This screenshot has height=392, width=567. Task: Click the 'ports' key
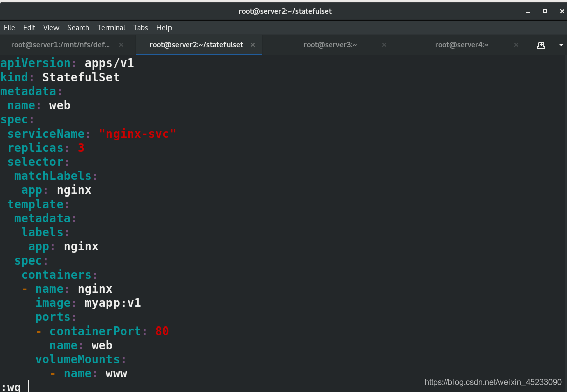pos(52,317)
